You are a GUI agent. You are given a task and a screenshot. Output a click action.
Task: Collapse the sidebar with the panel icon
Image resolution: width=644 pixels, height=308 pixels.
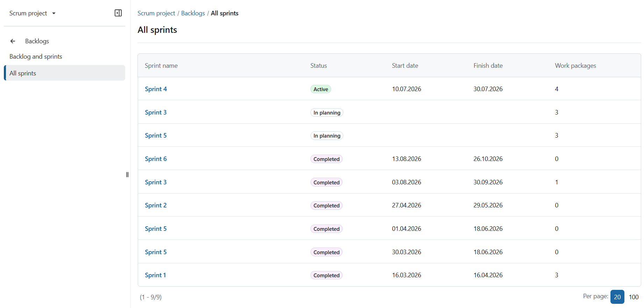(x=118, y=13)
